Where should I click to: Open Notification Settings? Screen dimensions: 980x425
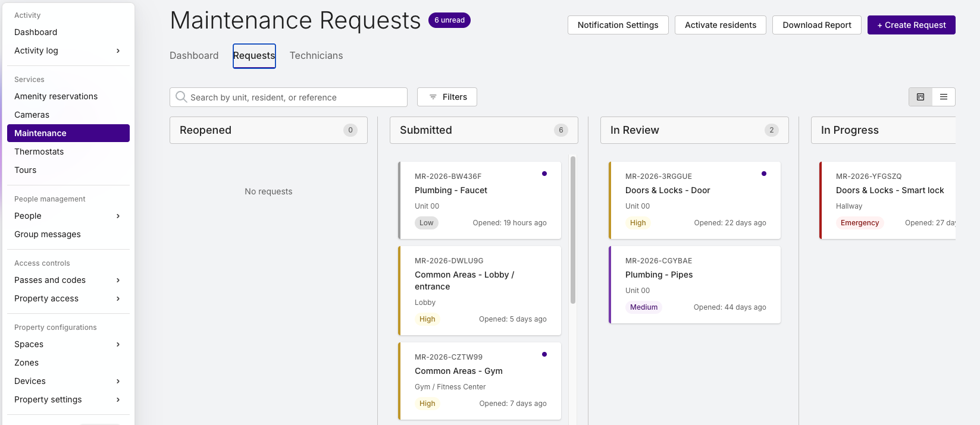[x=618, y=25]
